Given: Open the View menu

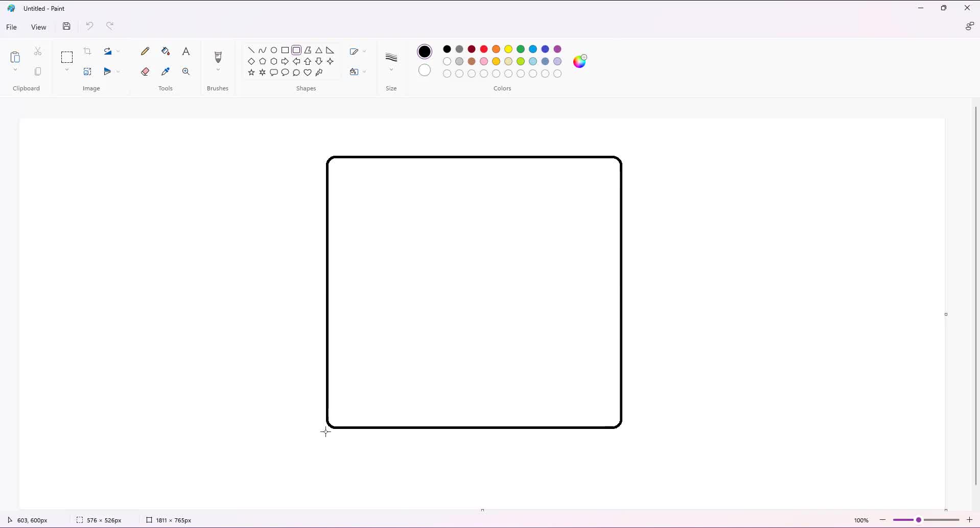Looking at the screenshot, I should [x=38, y=27].
